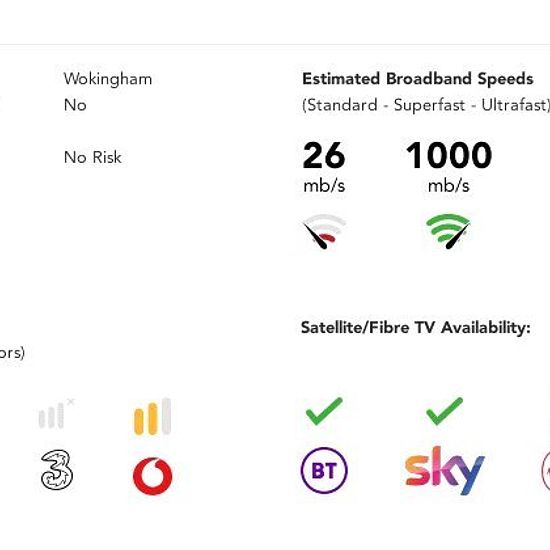Click the green checkmark above BT
The image size is (550, 550).
pyautogui.click(x=324, y=411)
